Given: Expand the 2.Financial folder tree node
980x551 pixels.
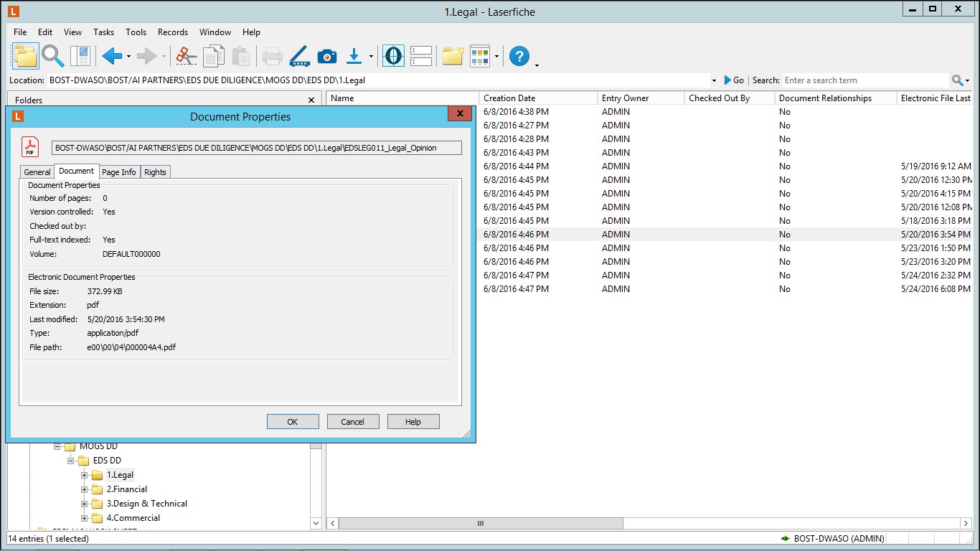Looking at the screenshot, I should point(85,489).
